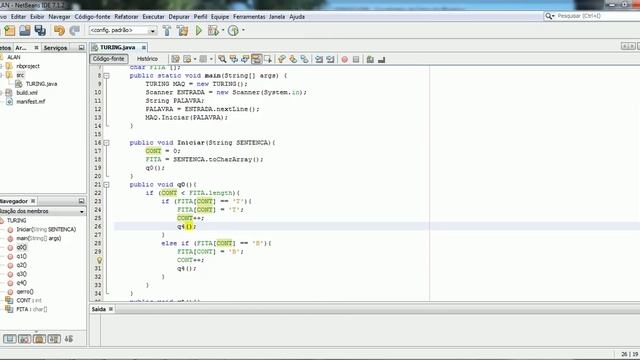Click the Stop Macro Recording icon
Viewport: 640px width, 360px height.
tap(356, 60)
